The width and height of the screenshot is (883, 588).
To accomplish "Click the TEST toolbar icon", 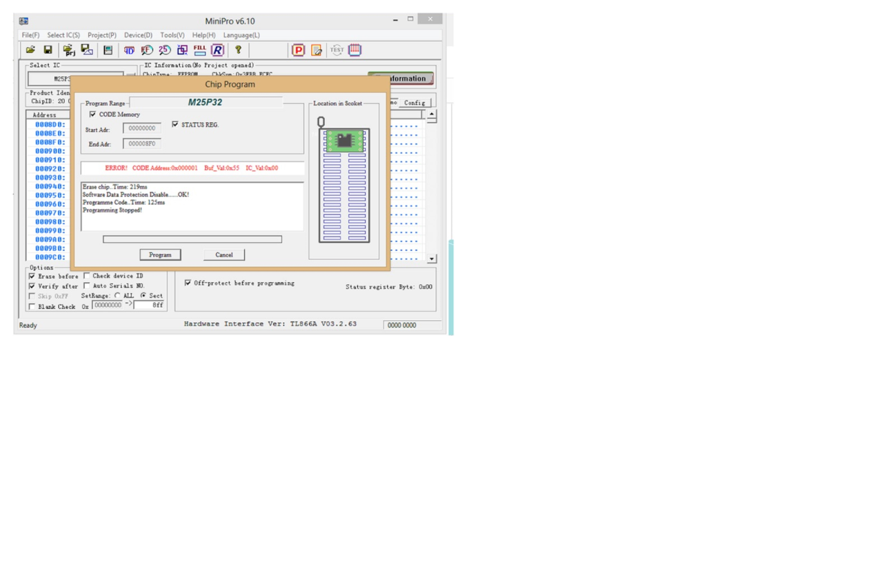I will coord(337,50).
